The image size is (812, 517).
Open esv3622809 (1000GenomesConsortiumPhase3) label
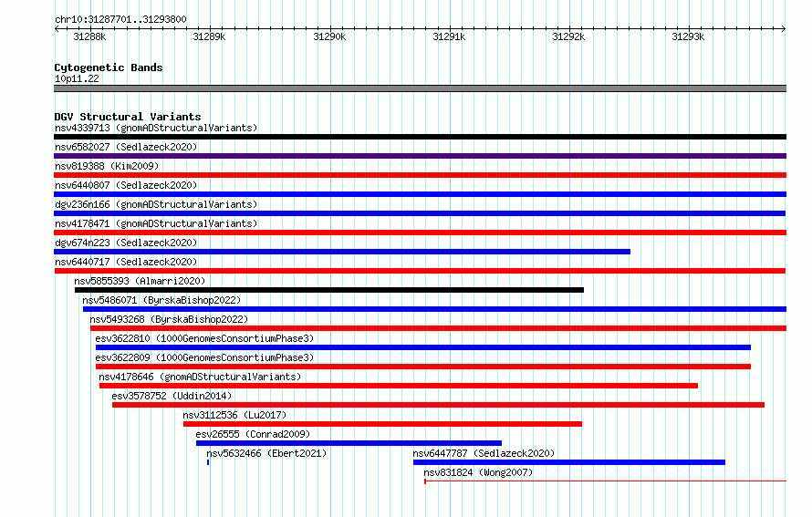tap(204, 357)
